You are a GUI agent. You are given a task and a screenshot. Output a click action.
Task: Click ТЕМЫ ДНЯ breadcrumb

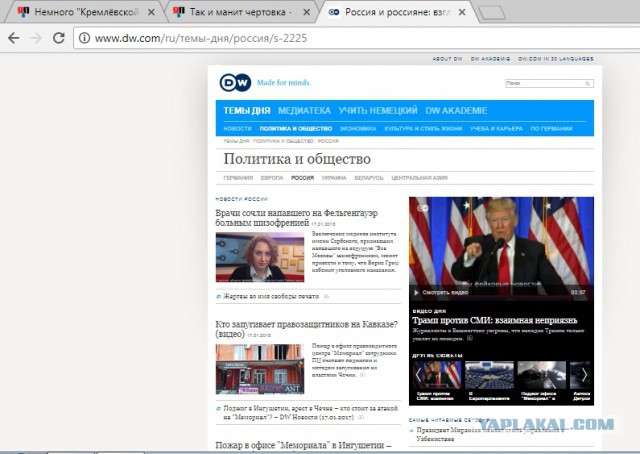coord(236,141)
